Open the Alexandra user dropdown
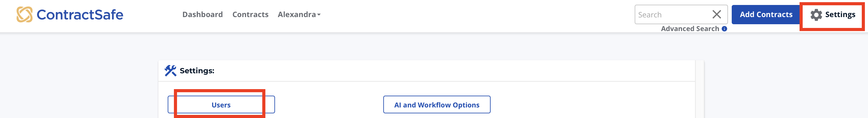This screenshot has height=118, width=868. point(299,15)
